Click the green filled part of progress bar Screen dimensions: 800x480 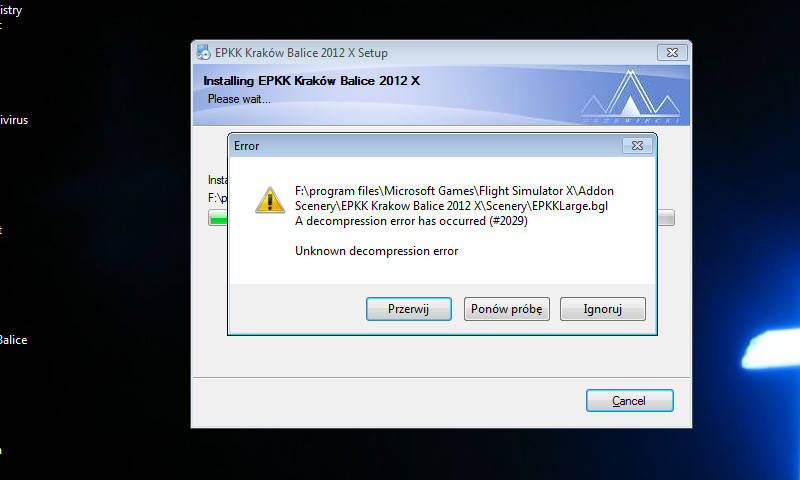[x=219, y=218]
